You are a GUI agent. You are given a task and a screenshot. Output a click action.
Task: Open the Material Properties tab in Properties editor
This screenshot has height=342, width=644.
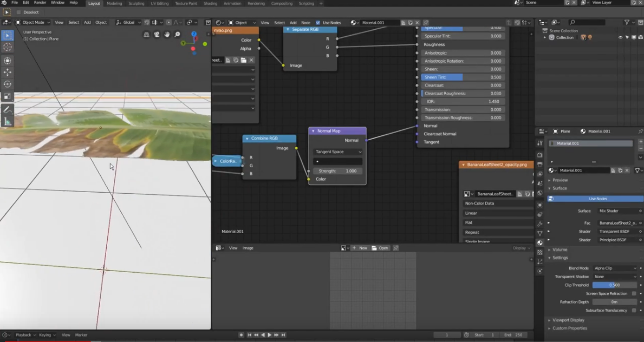pyautogui.click(x=539, y=242)
